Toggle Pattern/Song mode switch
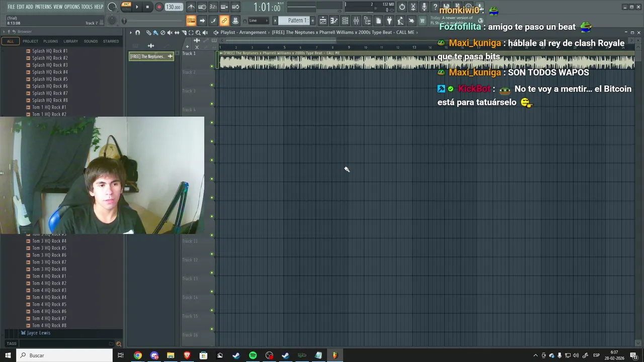This screenshot has width=644, height=362. (x=126, y=7)
